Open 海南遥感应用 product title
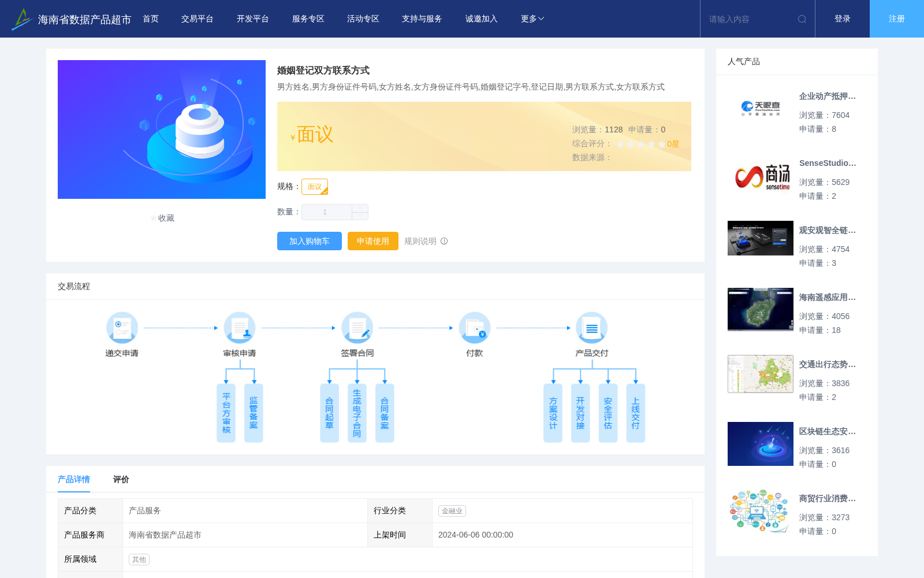Image resolution: width=924 pixels, height=578 pixels. 828,297
